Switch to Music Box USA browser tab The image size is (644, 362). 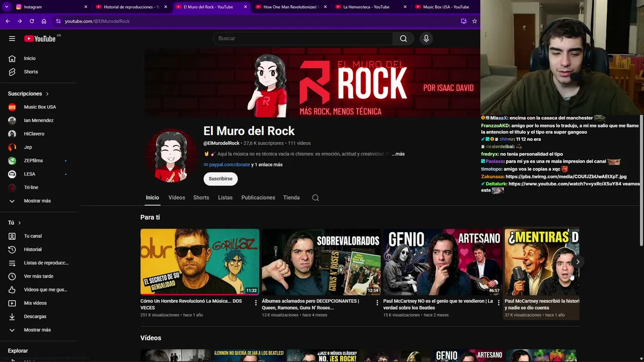click(x=446, y=7)
